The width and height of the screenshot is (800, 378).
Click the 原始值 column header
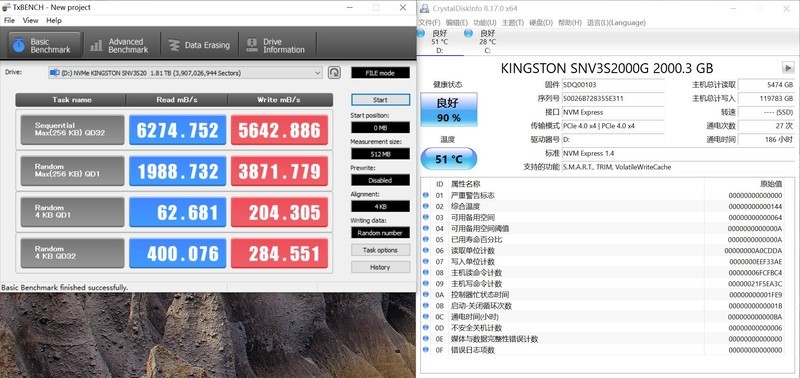(771, 184)
